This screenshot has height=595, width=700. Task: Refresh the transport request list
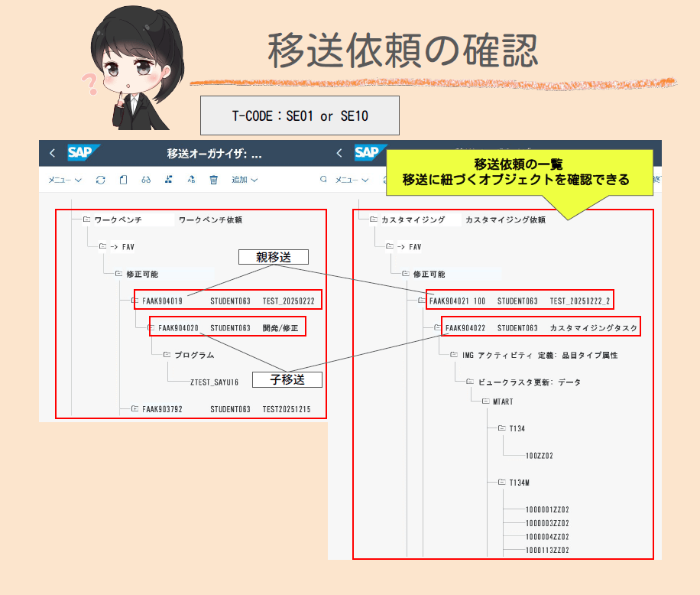click(x=100, y=179)
